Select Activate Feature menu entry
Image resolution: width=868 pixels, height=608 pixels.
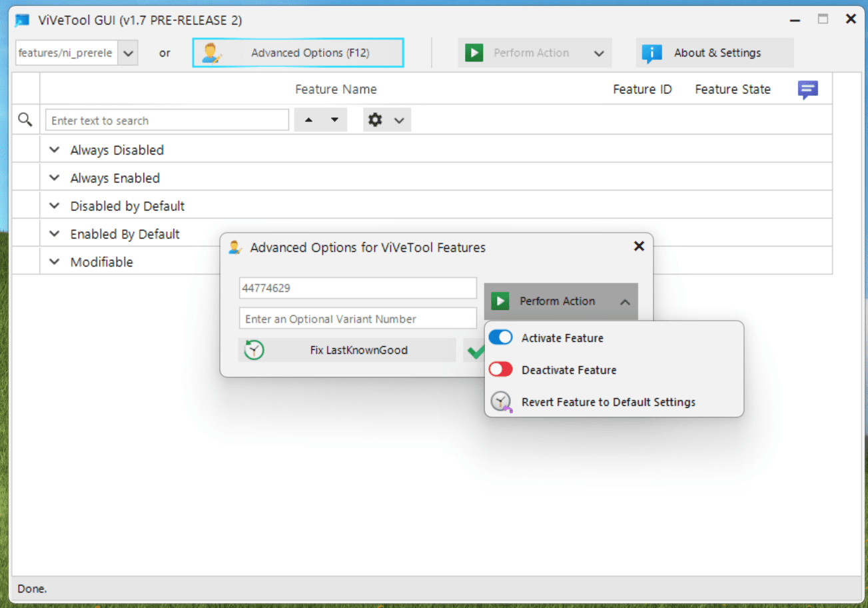tap(614, 338)
